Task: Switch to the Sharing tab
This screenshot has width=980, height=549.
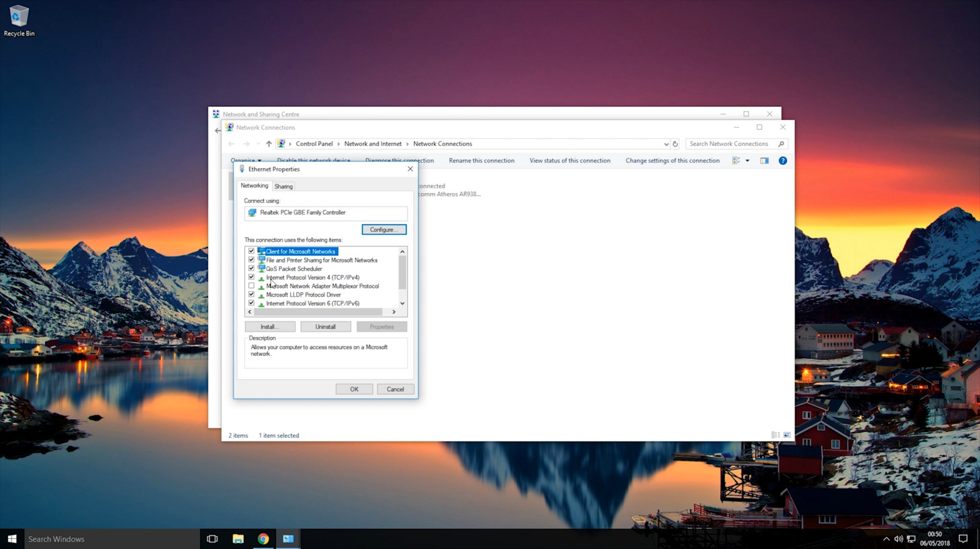Action: [x=283, y=186]
